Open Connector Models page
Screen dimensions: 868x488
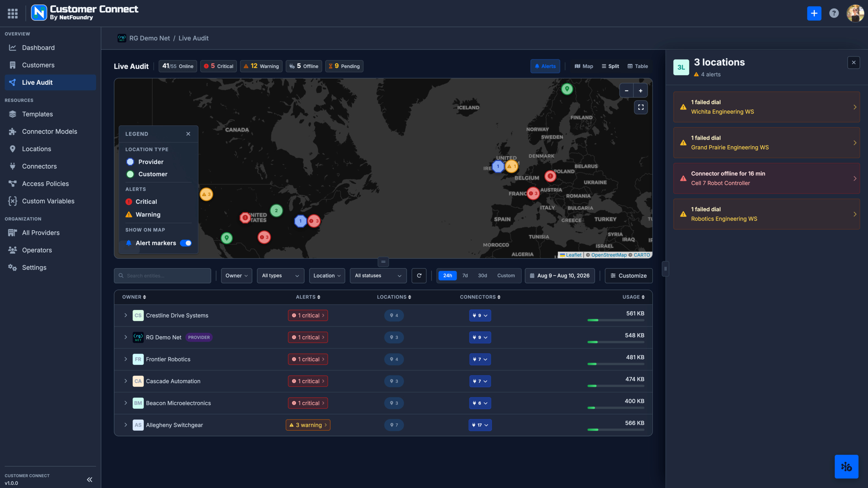tap(50, 131)
